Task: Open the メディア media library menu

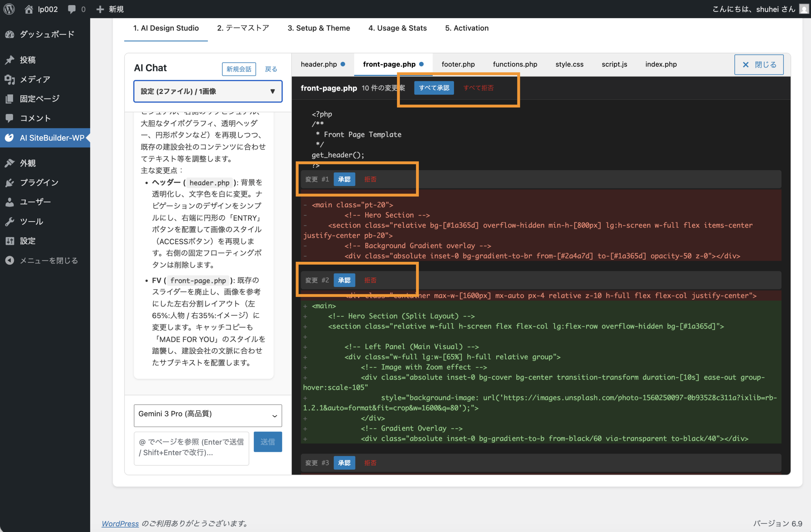Action: coord(35,80)
